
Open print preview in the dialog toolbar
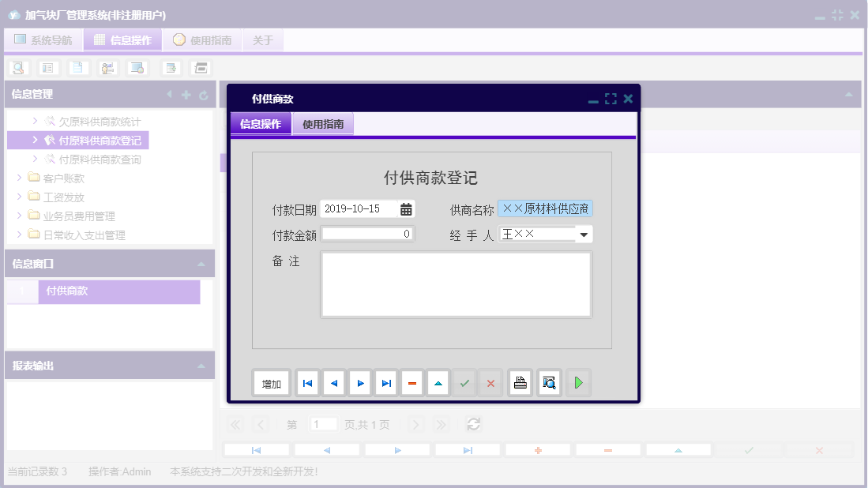tap(548, 382)
